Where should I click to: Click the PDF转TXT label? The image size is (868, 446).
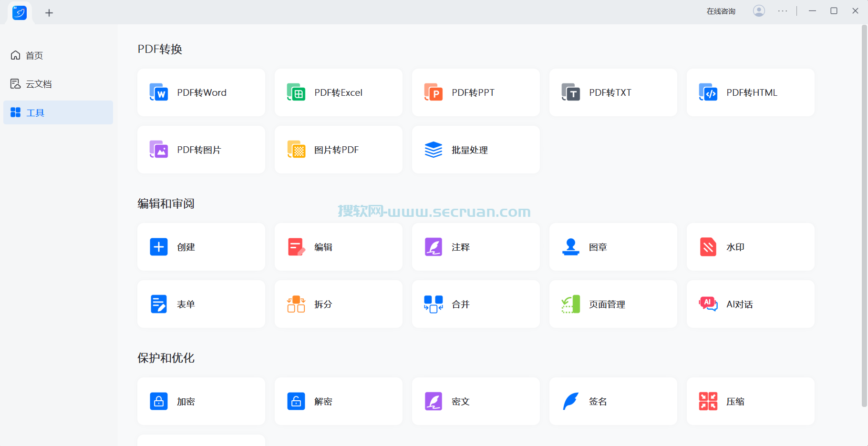coord(610,92)
